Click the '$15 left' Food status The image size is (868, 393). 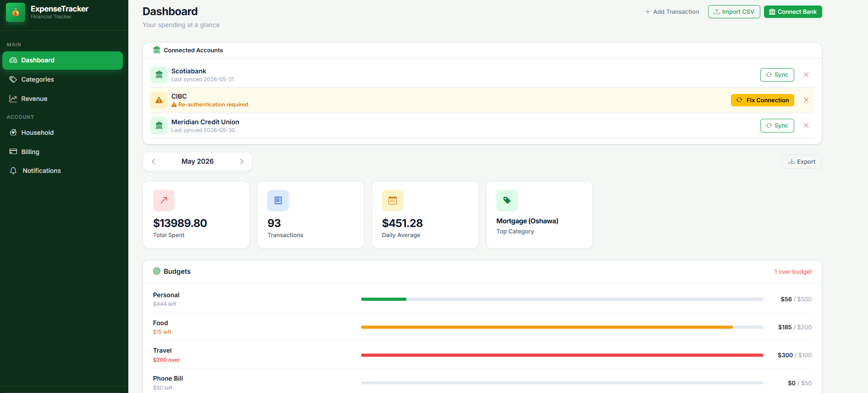tap(162, 332)
